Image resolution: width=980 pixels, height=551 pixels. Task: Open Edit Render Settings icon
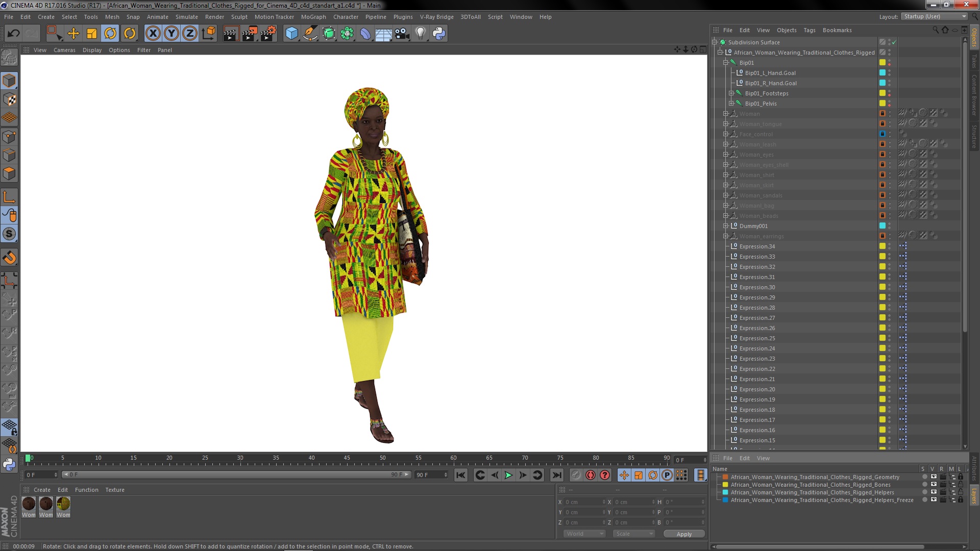[268, 34]
